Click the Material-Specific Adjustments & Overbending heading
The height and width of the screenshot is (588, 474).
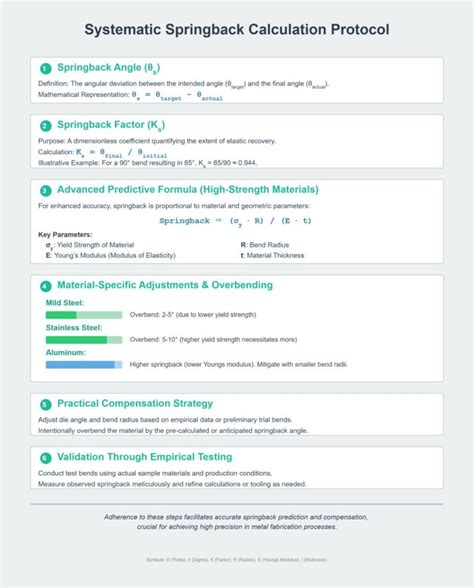(x=165, y=285)
